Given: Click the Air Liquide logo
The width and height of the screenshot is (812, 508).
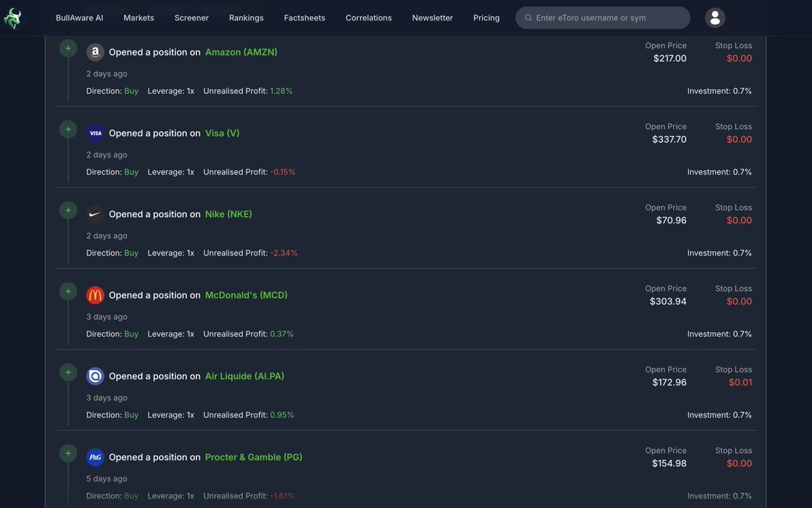Looking at the screenshot, I should [x=95, y=376].
